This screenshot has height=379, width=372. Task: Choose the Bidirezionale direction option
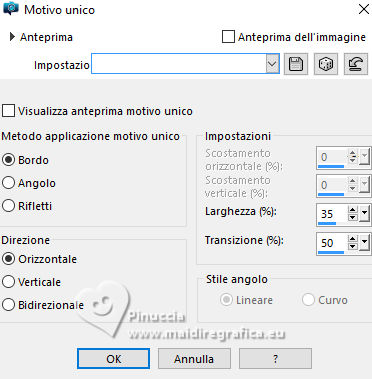click(8, 305)
